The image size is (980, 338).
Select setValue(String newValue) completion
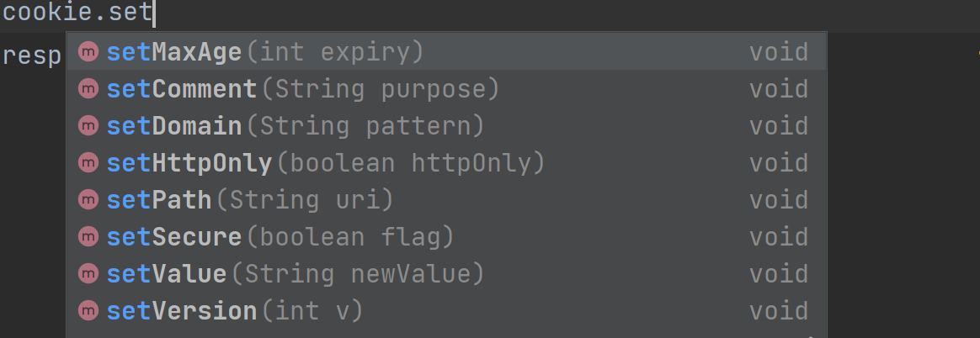point(447,274)
